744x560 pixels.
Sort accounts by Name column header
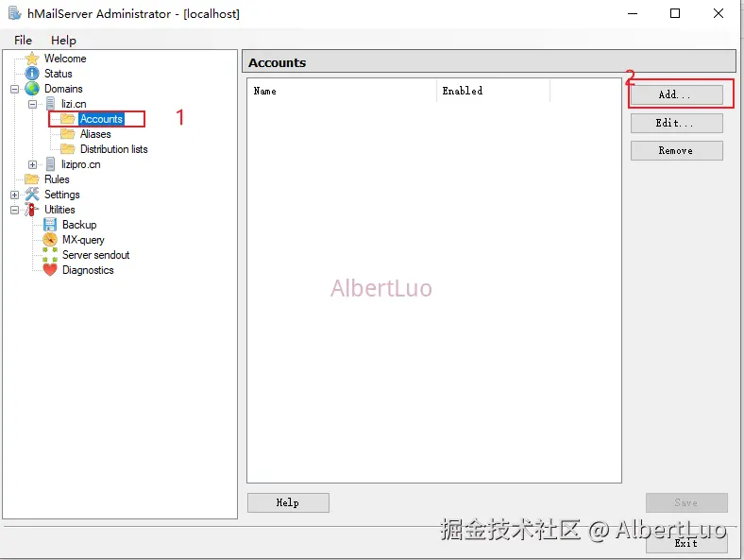[x=342, y=91]
